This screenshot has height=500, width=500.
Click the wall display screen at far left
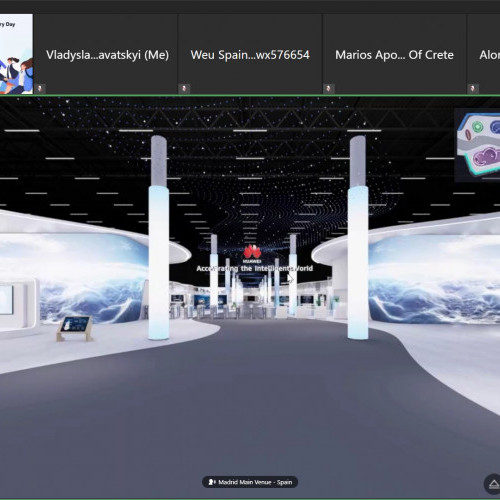(x=6, y=299)
